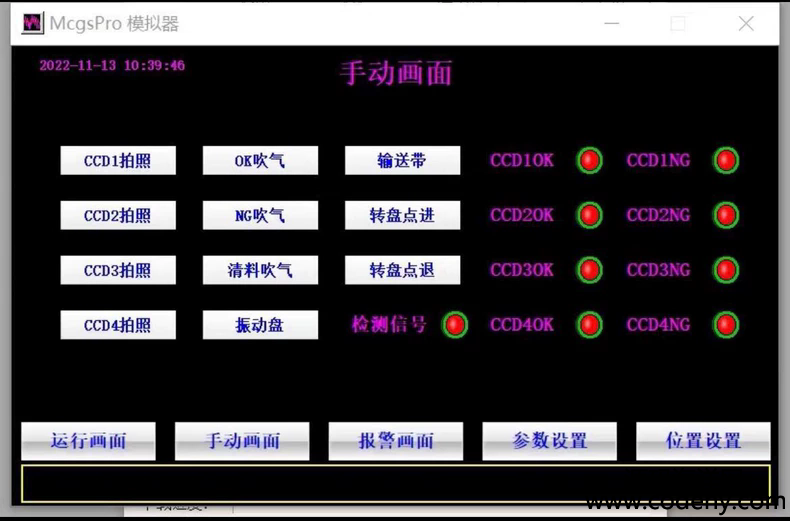The image size is (790, 521).
Task: Open the 报警画面 alarm screen
Action: [396, 441]
